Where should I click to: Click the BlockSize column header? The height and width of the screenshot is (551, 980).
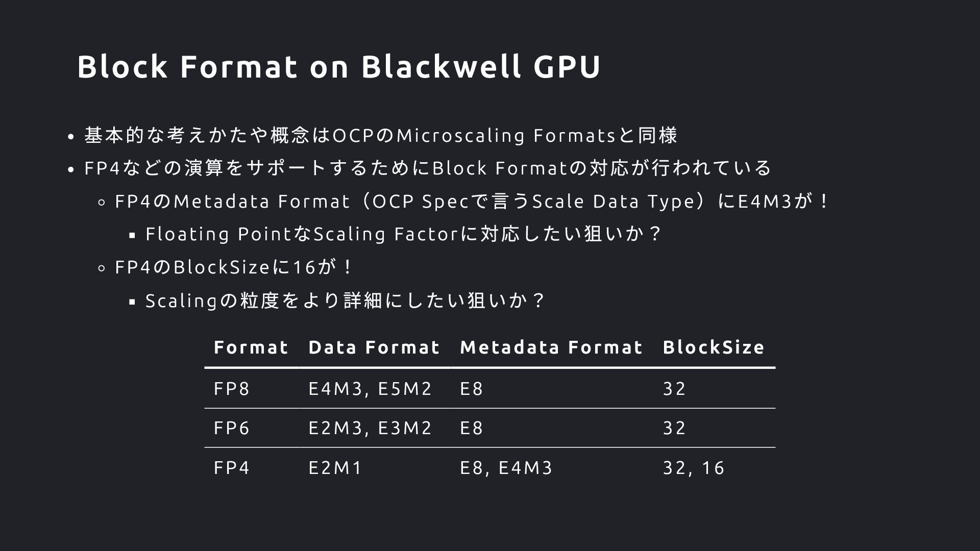coord(714,347)
